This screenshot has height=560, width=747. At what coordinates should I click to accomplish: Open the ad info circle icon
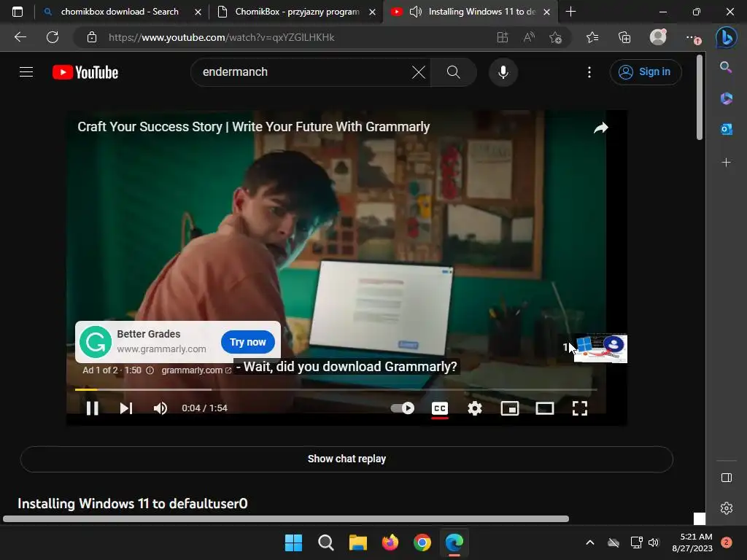click(150, 370)
